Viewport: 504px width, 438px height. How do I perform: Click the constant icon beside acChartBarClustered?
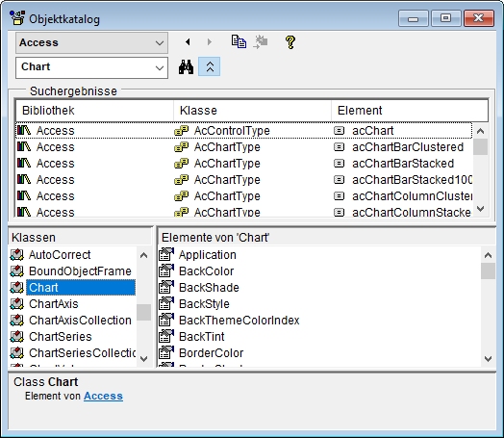pyautogui.click(x=339, y=147)
